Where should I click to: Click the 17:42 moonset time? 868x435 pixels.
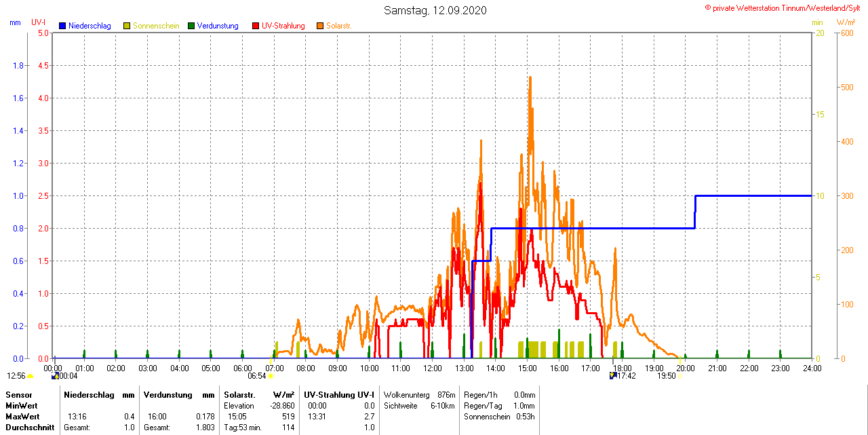627,375
